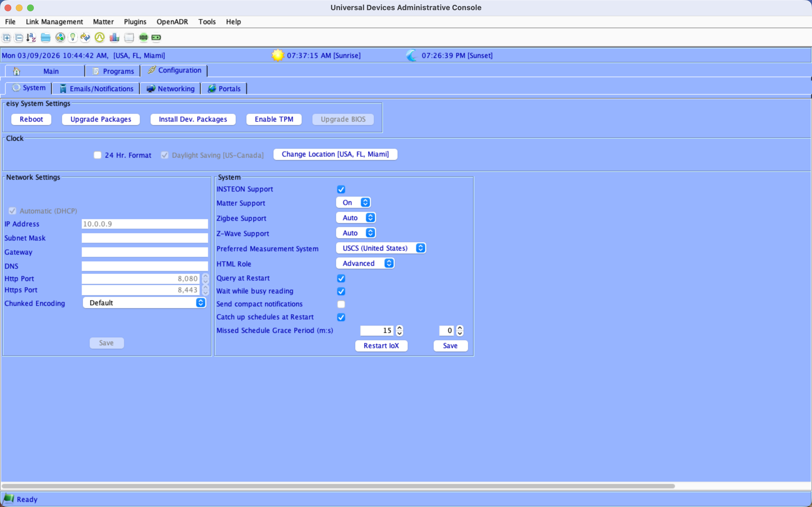812x507 pixels.
Task: Click the A-Z sort toolbar icon
Action: pyautogui.click(x=31, y=37)
